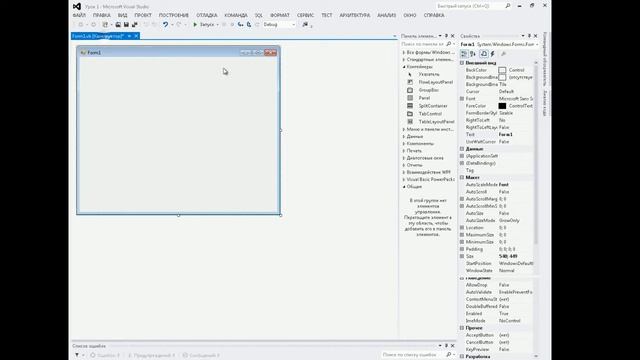Image resolution: width=640 pixels, height=360 pixels.
Task: Select TableLayoutPanel in toolbox
Action: tap(431, 122)
